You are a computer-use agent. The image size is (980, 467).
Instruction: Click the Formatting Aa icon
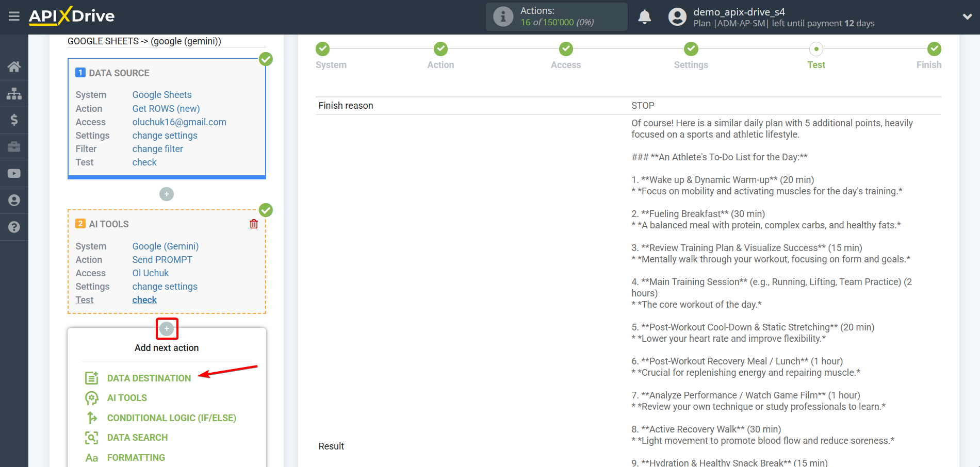[x=92, y=457]
